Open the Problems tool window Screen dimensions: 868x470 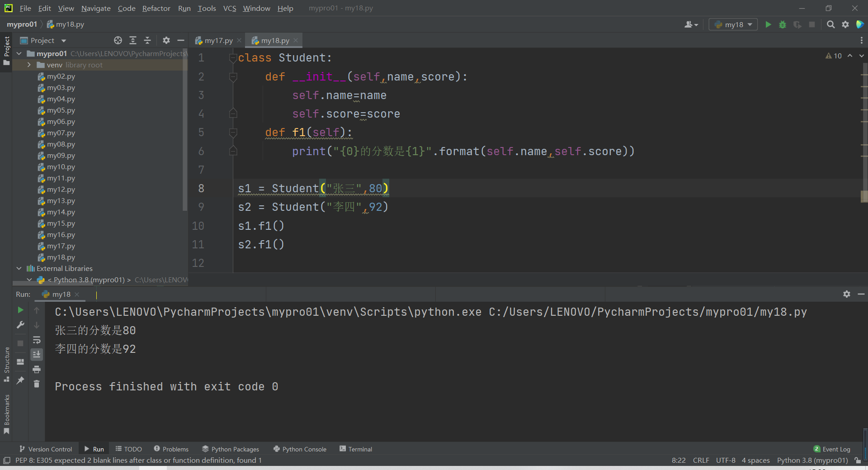click(x=171, y=449)
